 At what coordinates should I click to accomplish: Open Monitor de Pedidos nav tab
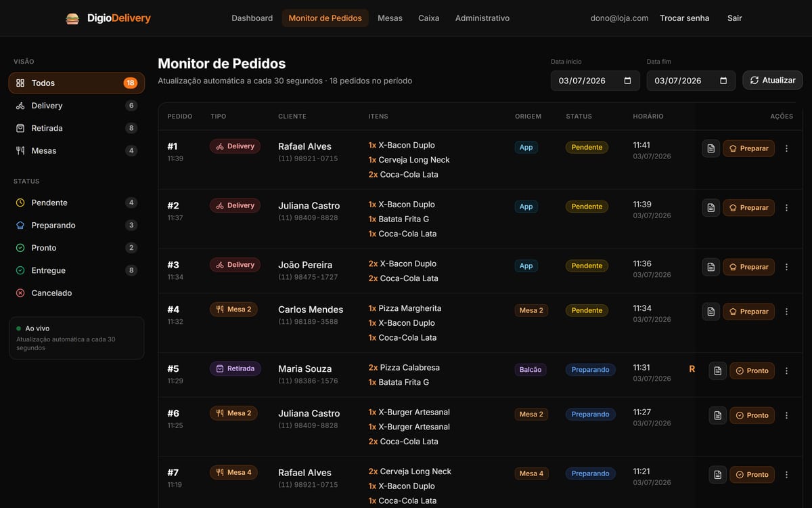325,18
